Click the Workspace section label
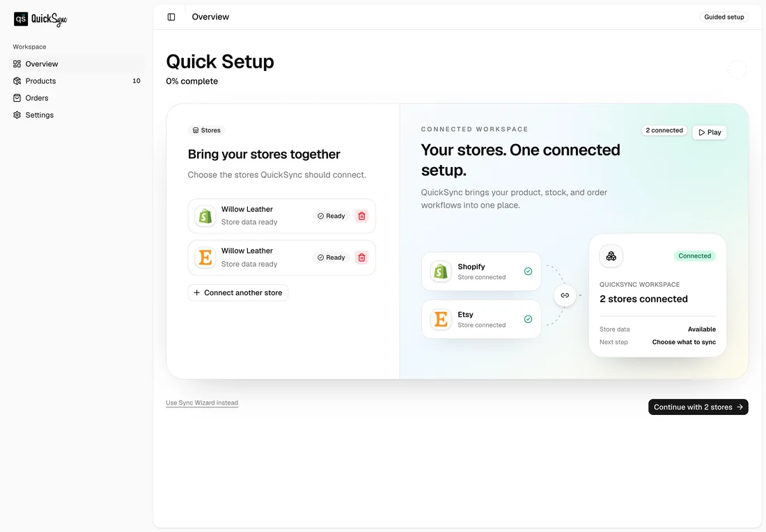The width and height of the screenshot is (766, 532). click(x=29, y=47)
